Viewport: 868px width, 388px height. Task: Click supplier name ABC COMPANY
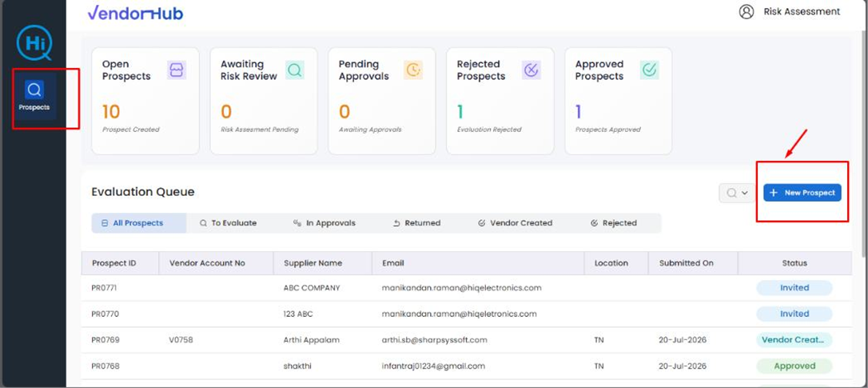tap(312, 288)
